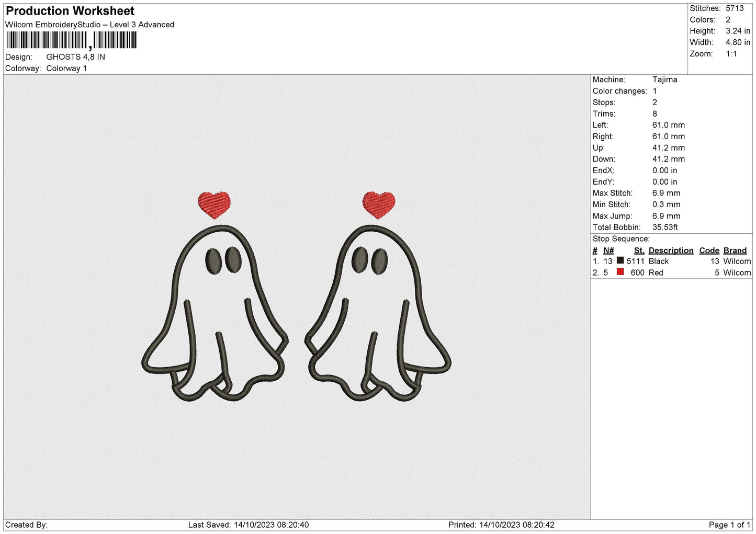Click the 'Stops:' label
This screenshot has height=534, width=756.
tap(604, 103)
